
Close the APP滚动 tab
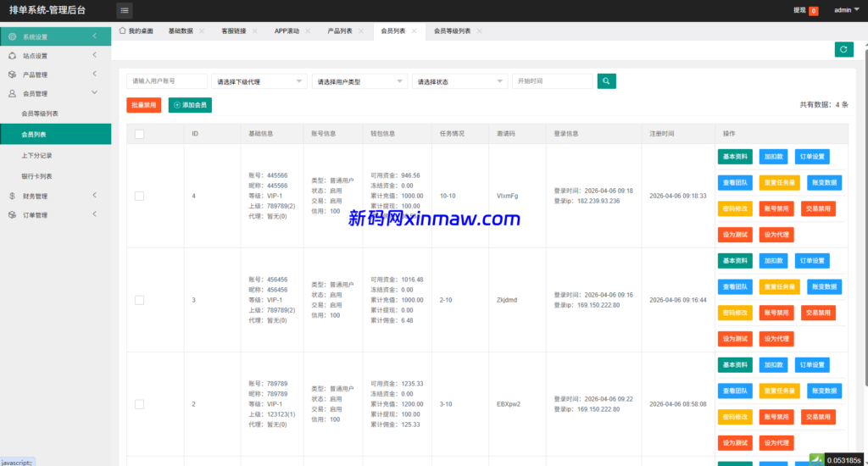(x=308, y=31)
